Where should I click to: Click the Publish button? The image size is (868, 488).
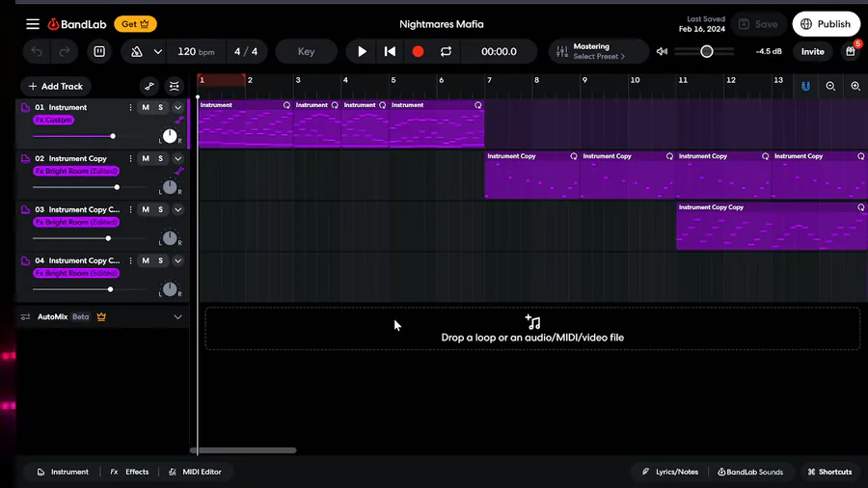click(826, 24)
